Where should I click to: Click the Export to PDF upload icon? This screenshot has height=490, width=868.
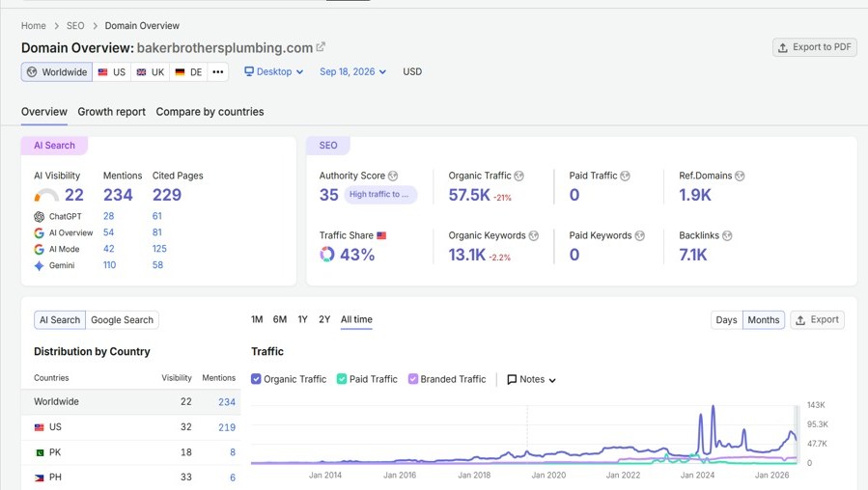coord(783,47)
